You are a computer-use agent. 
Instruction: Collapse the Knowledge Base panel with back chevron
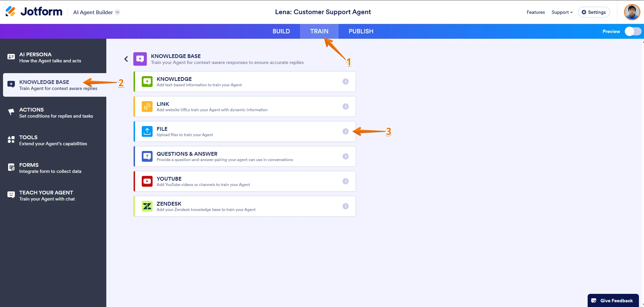[x=126, y=59]
